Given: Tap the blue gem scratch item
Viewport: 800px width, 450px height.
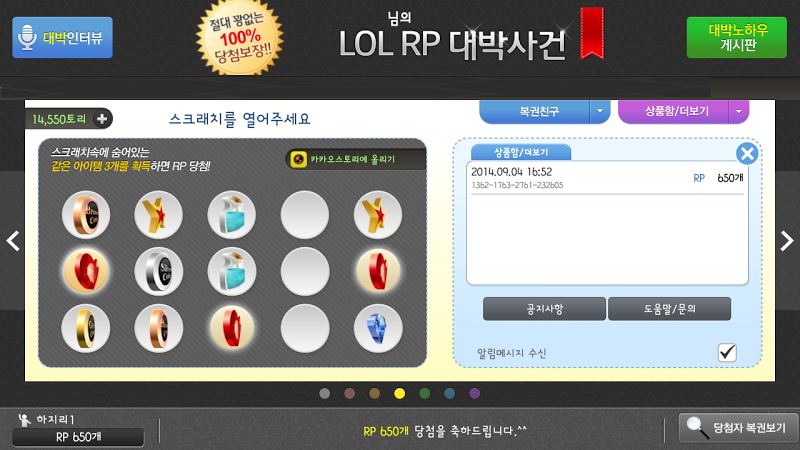Looking at the screenshot, I should [x=378, y=328].
